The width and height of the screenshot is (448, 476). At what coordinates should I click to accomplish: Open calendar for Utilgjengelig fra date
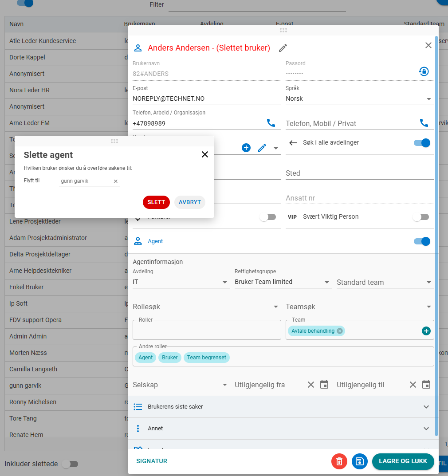click(324, 385)
